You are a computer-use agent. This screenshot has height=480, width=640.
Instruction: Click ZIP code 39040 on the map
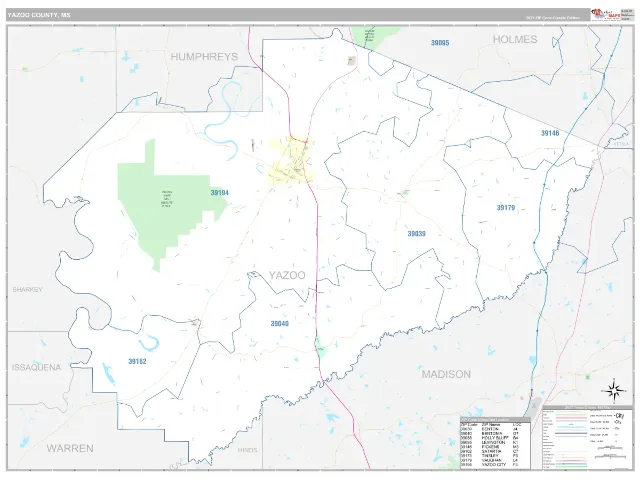tap(280, 324)
